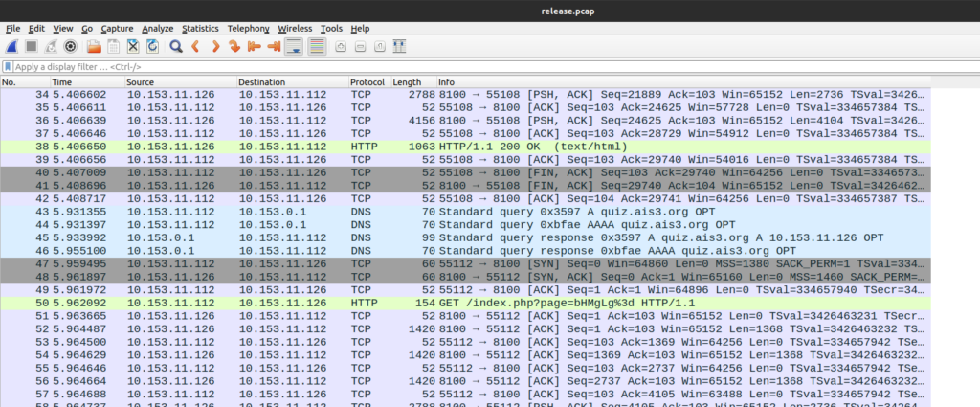
Task: Open capture options gear icon
Action: click(71, 46)
